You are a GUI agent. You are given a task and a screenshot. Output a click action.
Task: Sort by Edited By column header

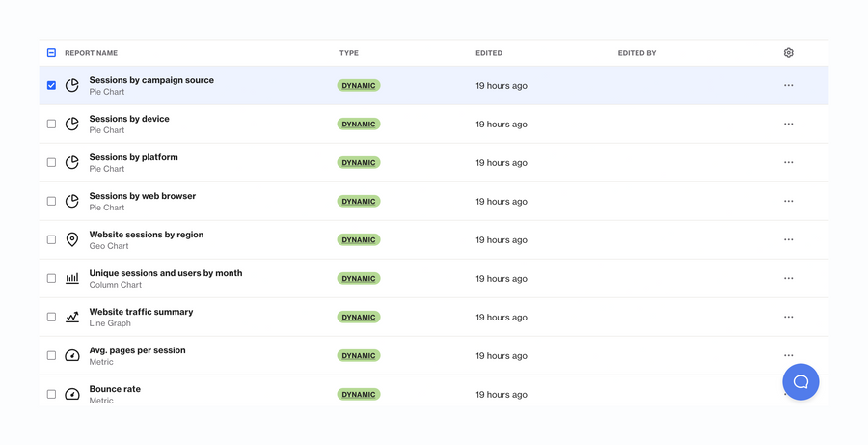coord(637,53)
